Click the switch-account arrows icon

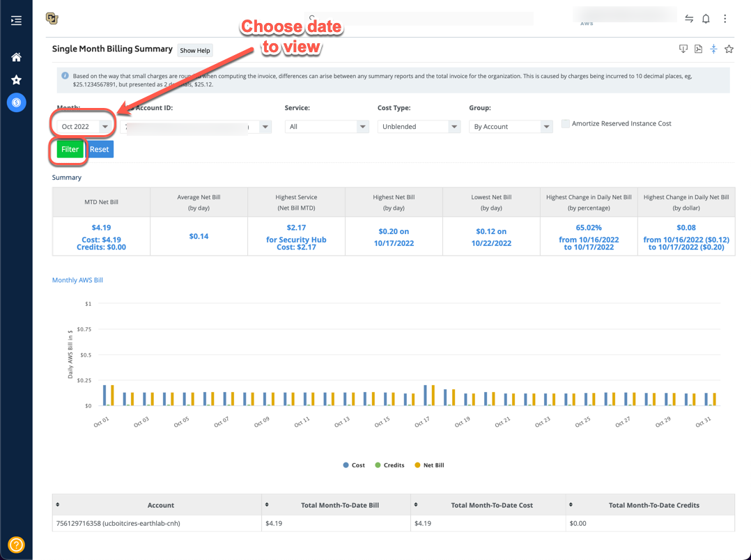[x=689, y=19]
